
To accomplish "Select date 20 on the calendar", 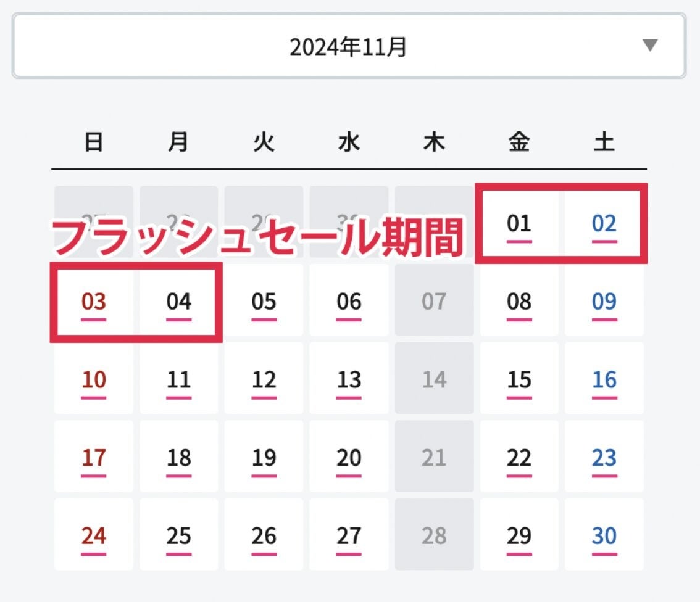I will [x=349, y=458].
